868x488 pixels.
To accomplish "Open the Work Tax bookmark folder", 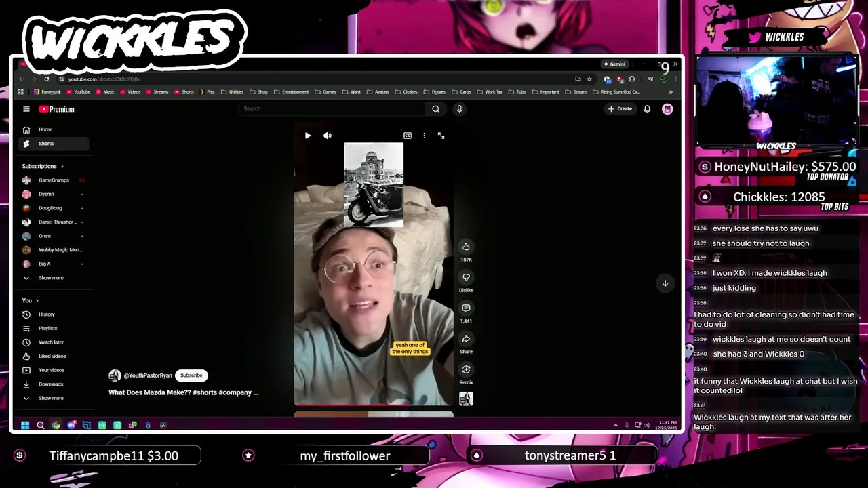I will point(490,91).
